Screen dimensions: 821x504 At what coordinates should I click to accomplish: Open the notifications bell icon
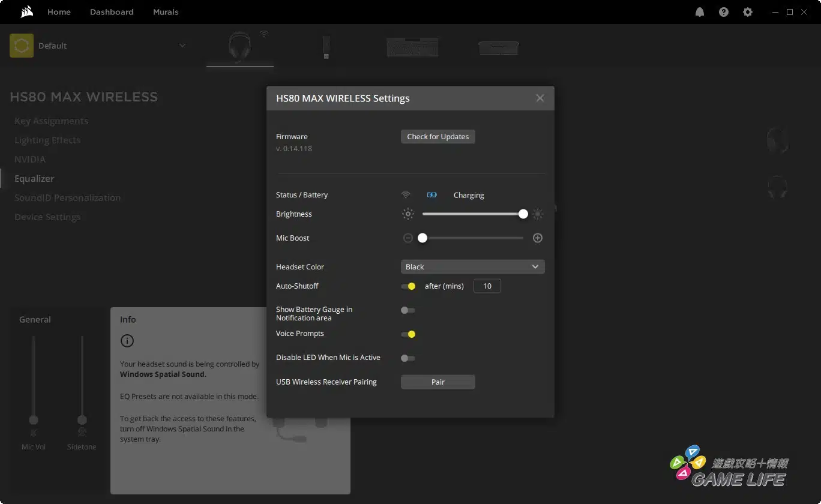tap(699, 12)
